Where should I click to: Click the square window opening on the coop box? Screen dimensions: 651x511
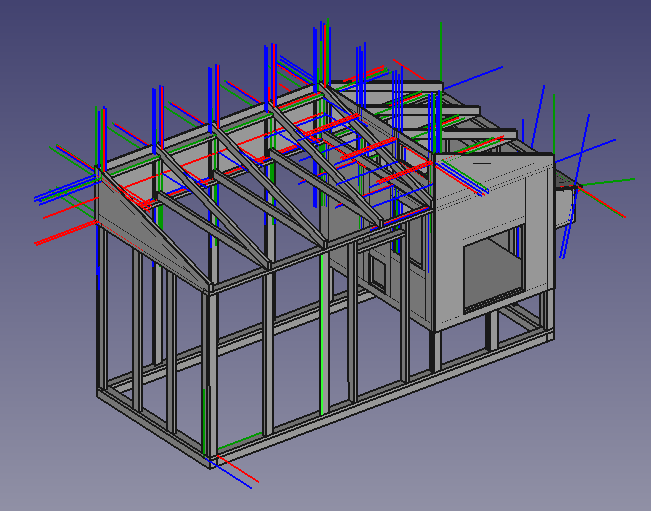point(493,265)
